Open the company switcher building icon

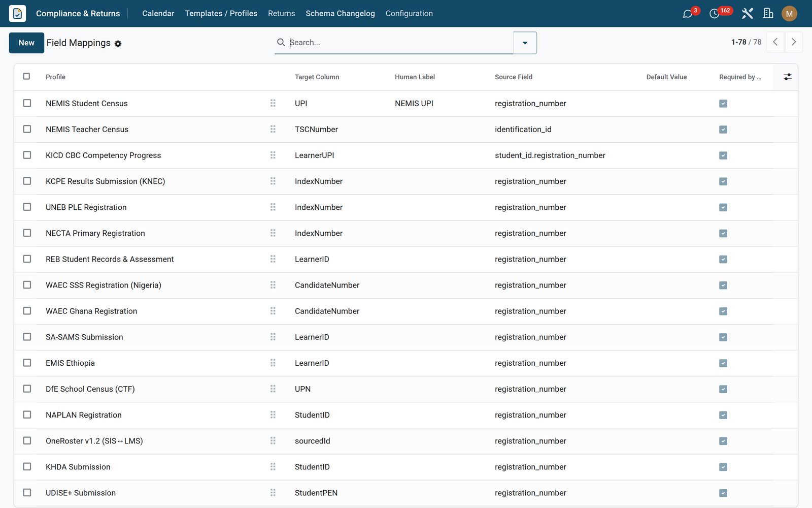(x=768, y=14)
